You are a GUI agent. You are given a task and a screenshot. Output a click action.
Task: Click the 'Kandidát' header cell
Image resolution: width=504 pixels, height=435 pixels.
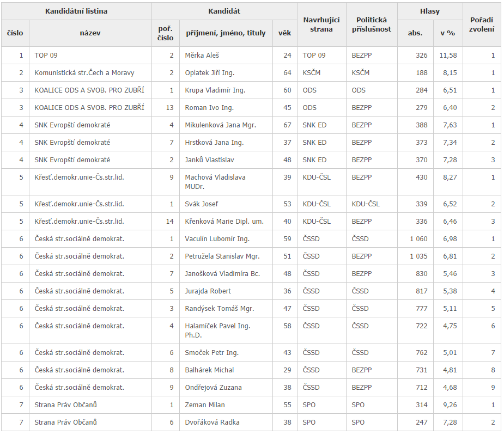224,11
